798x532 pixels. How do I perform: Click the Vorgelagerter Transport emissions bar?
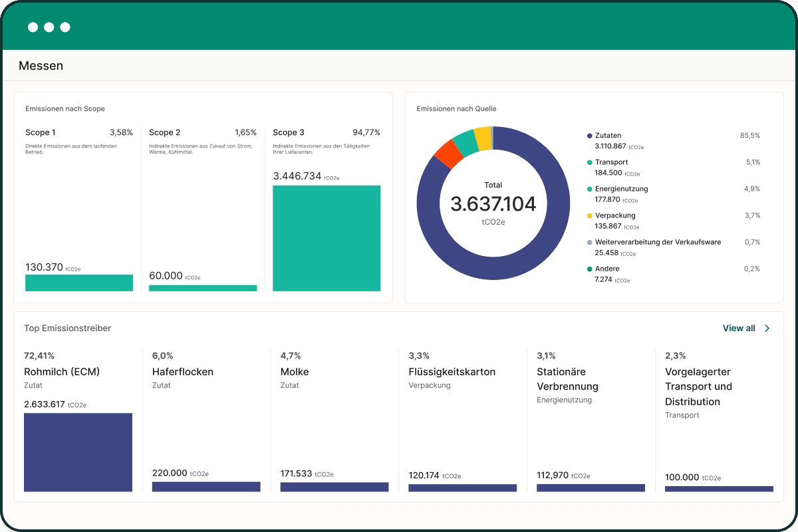(720, 489)
